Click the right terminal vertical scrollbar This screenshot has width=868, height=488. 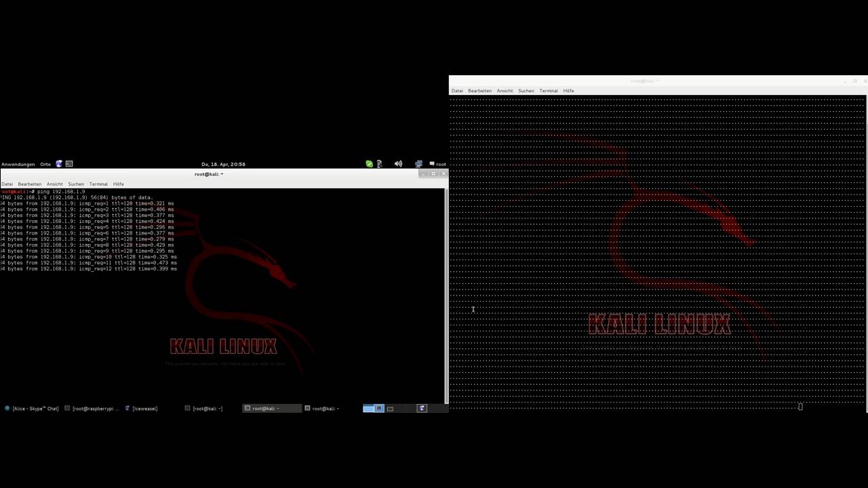point(866,253)
